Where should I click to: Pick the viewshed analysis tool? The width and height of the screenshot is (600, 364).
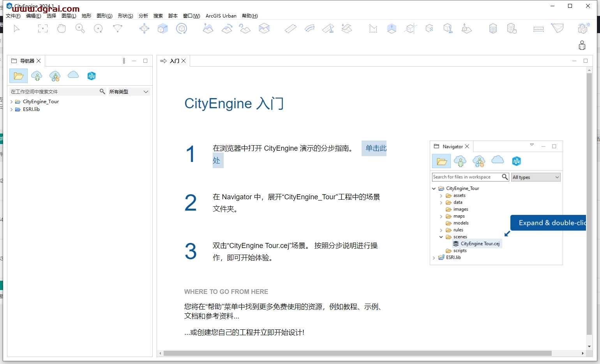[x=557, y=28]
